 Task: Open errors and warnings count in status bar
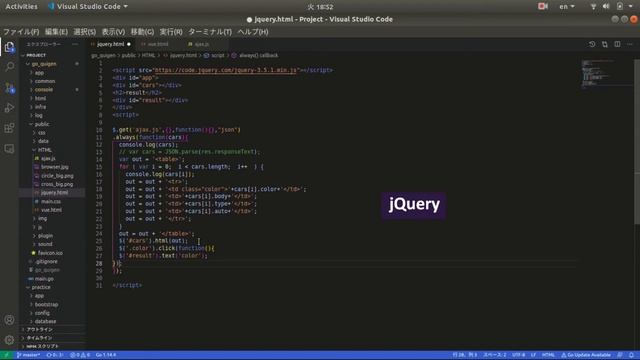click(x=80, y=355)
